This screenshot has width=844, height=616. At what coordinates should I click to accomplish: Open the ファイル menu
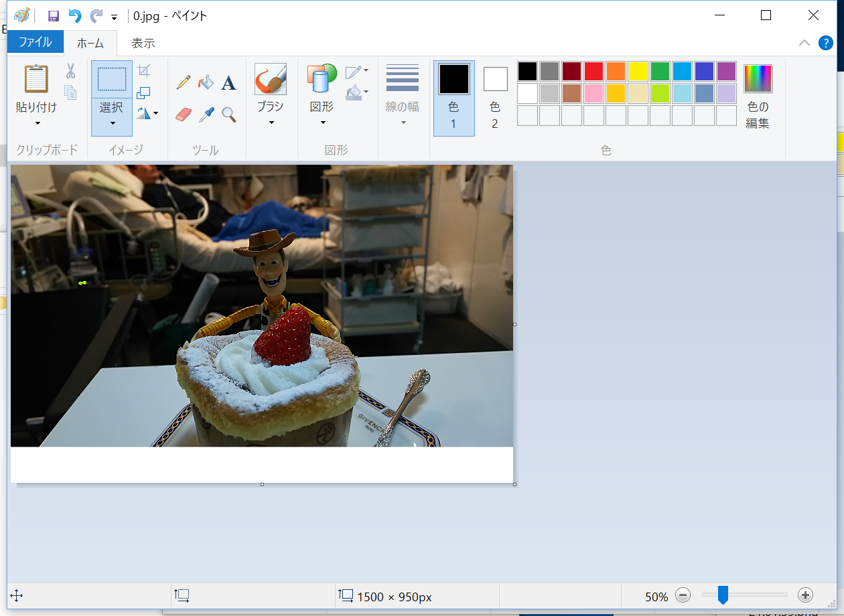pyautogui.click(x=35, y=42)
